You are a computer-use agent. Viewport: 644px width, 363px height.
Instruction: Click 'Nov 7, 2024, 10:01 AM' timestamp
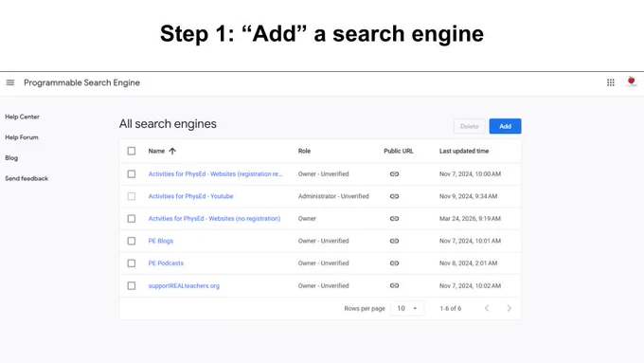(x=470, y=241)
